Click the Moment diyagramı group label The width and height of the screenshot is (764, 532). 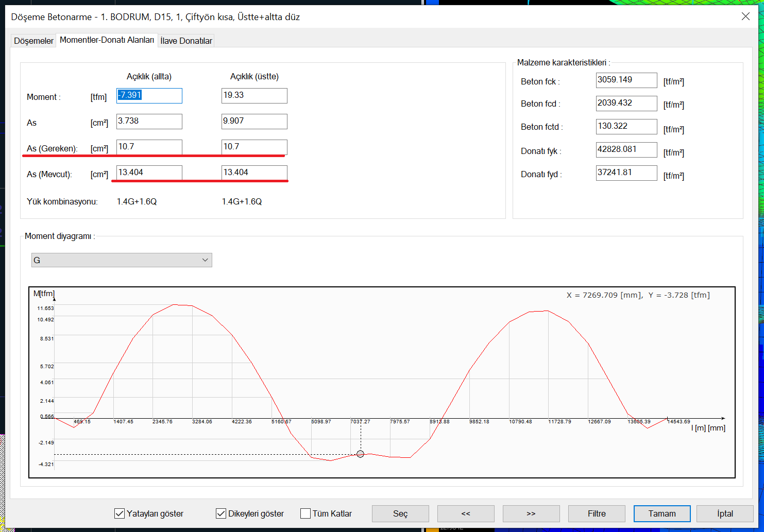(x=60, y=236)
